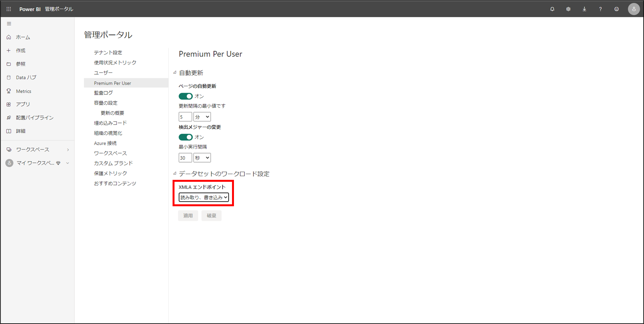Click the Data ハブ icon
The height and width of the screenshot is (324, 644).
(9, 78)
